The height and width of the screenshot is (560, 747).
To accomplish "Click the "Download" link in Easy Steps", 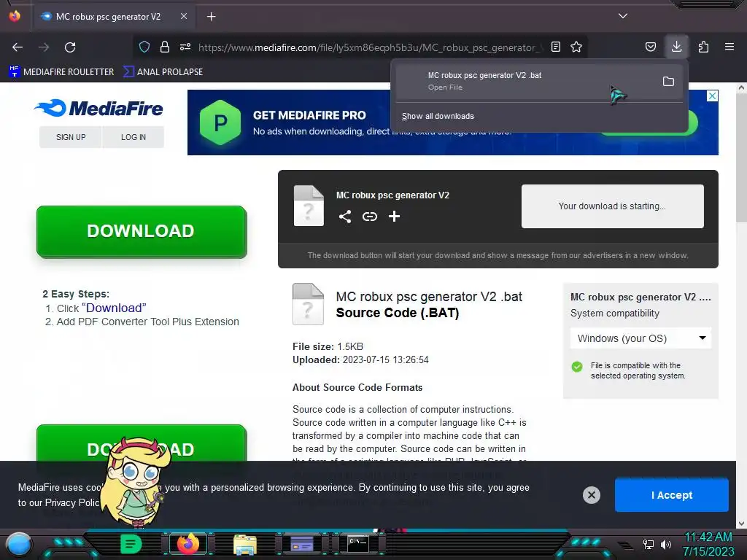I will tap(114, 308).
